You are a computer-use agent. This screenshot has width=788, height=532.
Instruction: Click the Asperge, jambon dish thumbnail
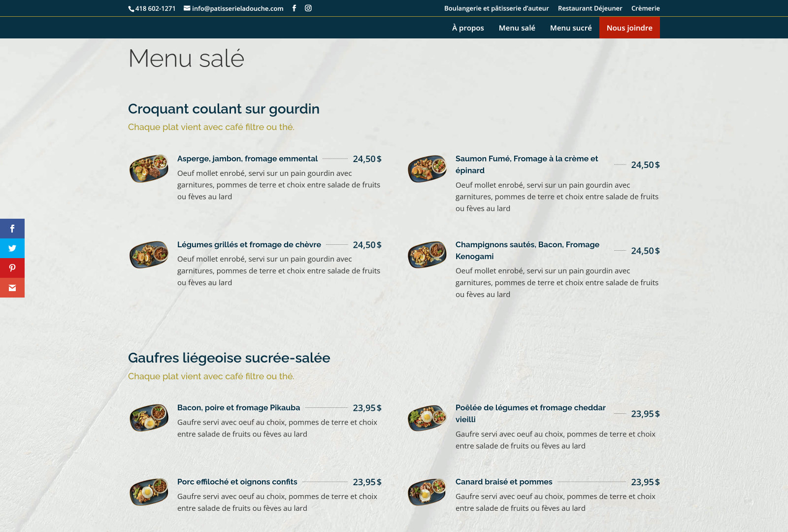[149, 168]
